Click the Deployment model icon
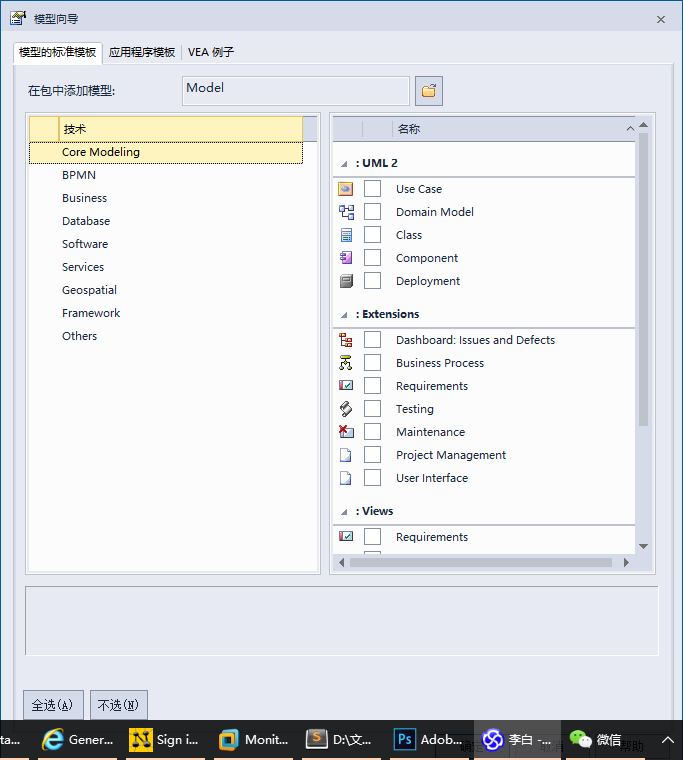683x760 pixels. [x=346, y=281]
